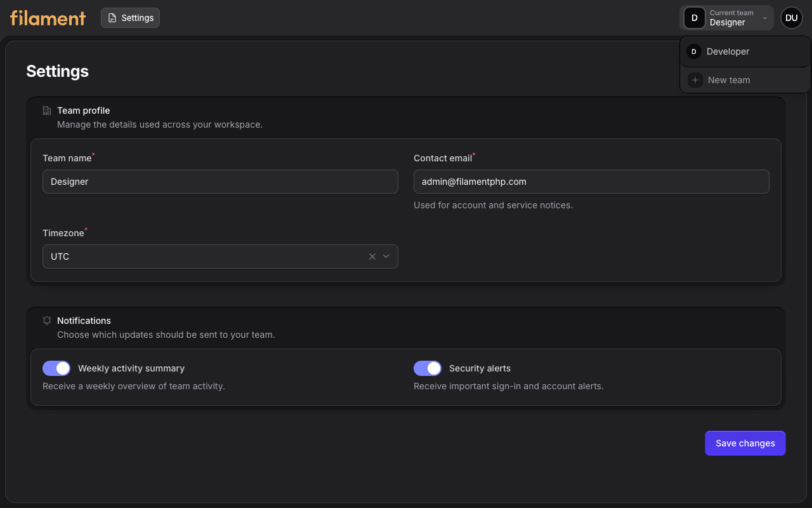Click the document icon in Settings nav
The height and width of the screenshot is (508, 812).
pyautogui.click(x=112, y=18)
